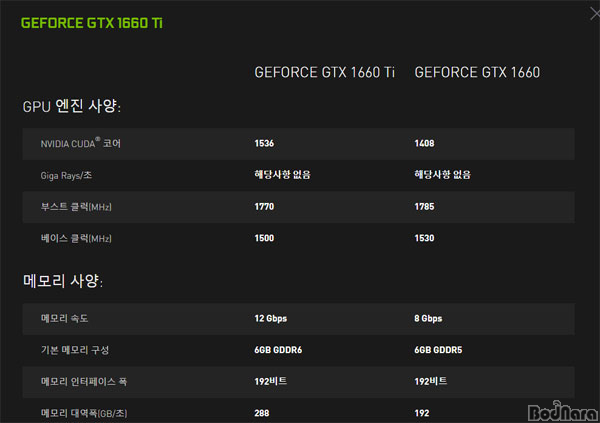Viewport: 600px width, 423px height.
Task: Click the 메모리 대역폭(GB/초) row label
Action: tap(84, 413)
